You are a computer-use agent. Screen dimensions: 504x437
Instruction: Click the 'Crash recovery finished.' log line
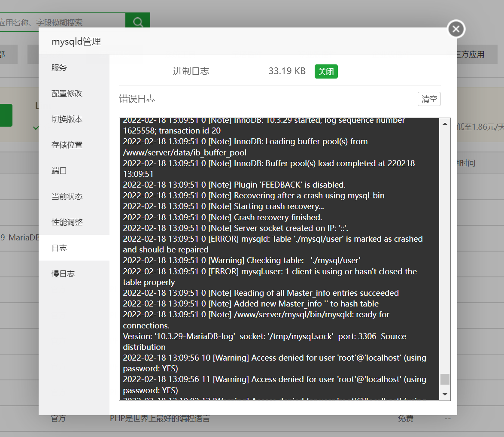(x=222, y=217)
